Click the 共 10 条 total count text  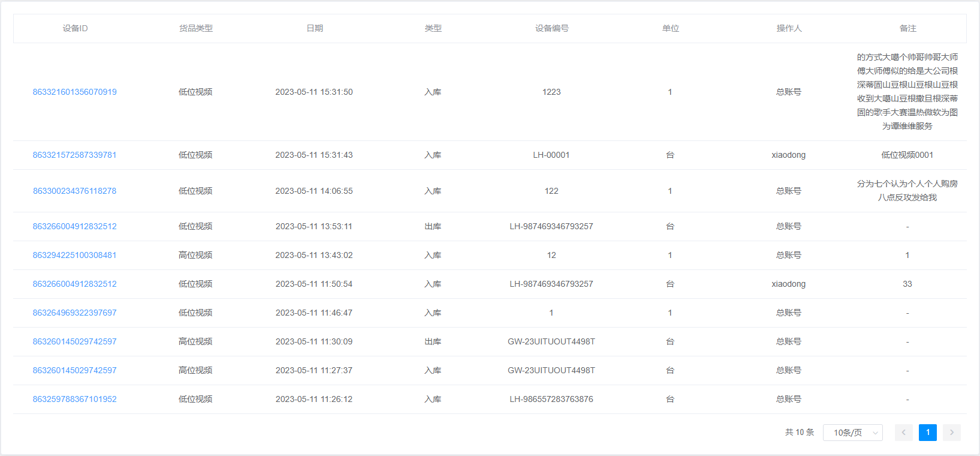[799, 433]
